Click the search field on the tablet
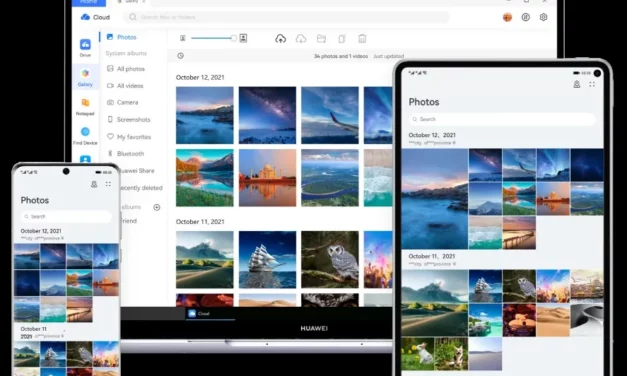 pos(502,119)
